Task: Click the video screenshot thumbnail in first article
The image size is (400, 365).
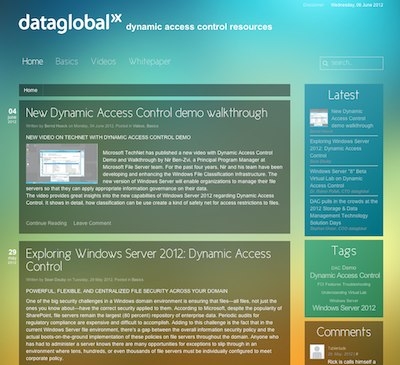Action: [62, 163]
